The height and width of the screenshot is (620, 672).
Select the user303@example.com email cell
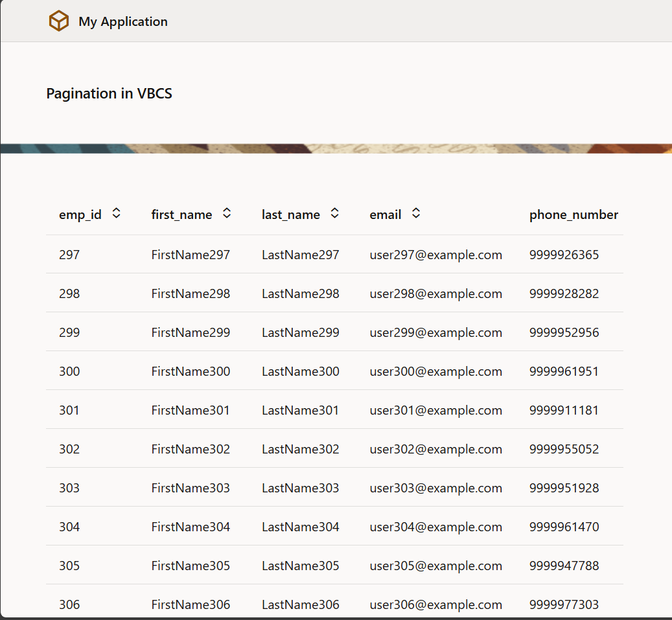click(x=435, y=488)
